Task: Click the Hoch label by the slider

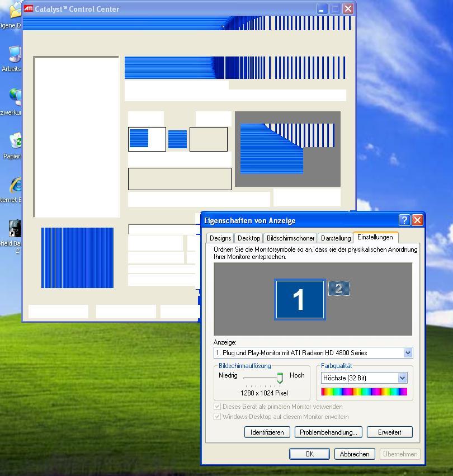Action: [x=297, y=375]
